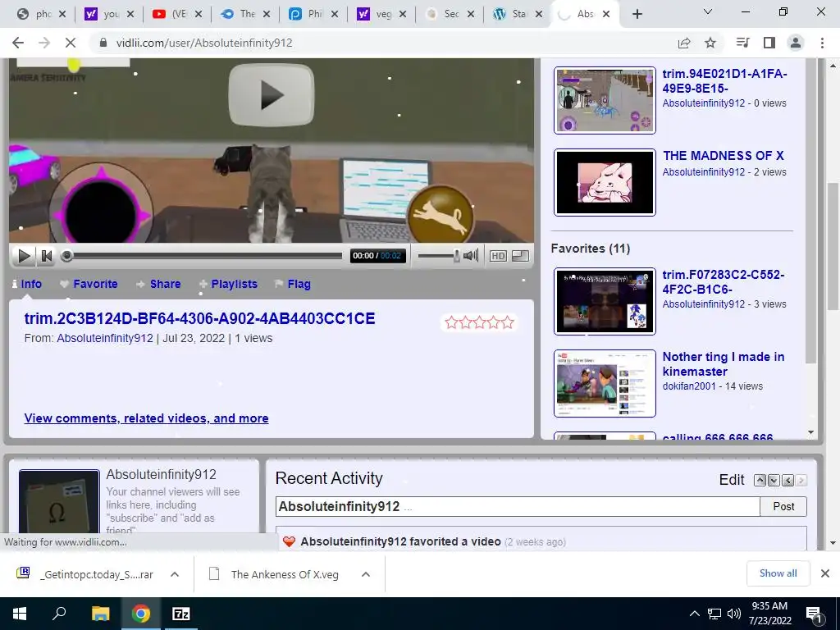Click the small play button in player controls
The height and width of the screenshot is (630, 840).
click(24, 256)
